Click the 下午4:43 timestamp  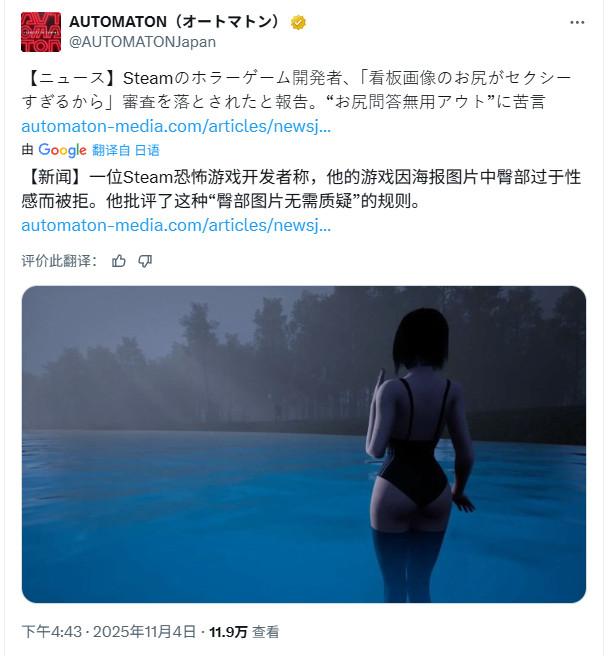coord(51,631)
